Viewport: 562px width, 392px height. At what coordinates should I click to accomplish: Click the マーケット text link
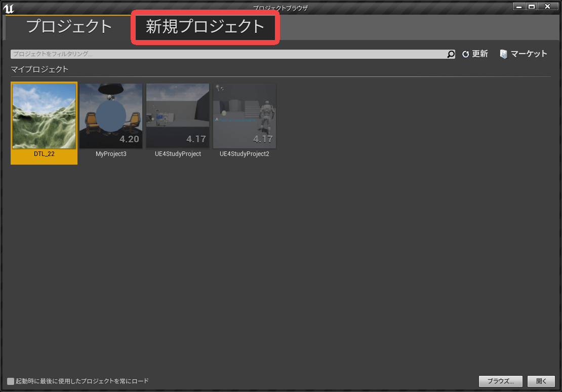coord(529,54)
